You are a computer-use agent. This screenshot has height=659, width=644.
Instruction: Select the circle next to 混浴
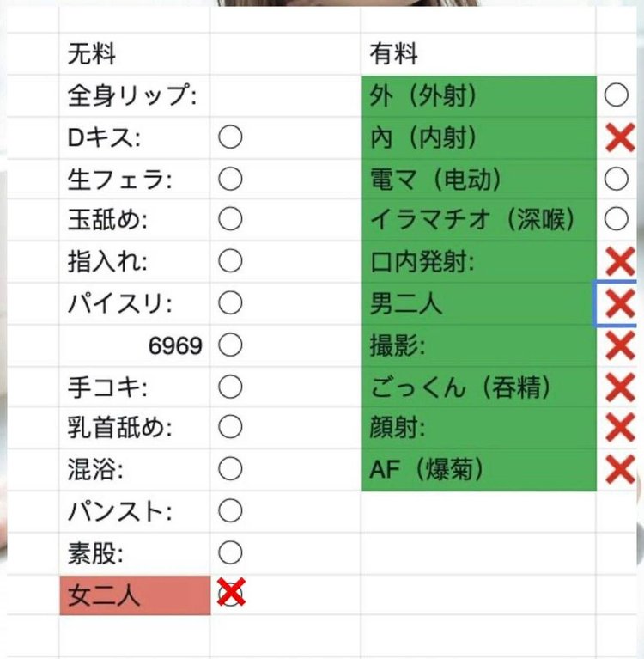coord(230,469)
